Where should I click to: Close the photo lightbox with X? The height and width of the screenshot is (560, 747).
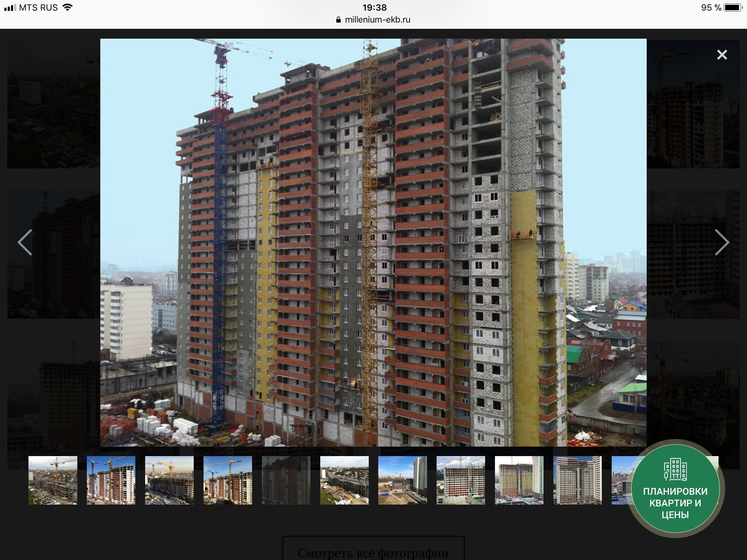click(x=722, y=55)
